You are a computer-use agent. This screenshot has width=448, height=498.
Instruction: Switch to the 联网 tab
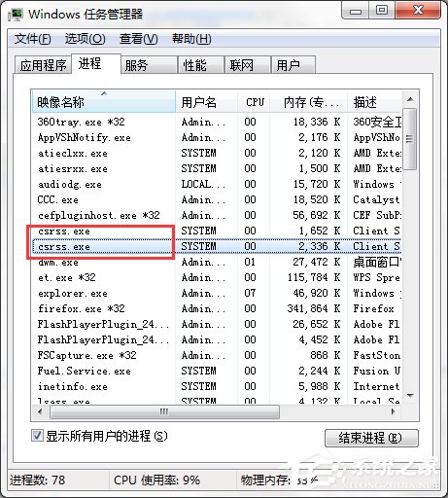(248, 65)
